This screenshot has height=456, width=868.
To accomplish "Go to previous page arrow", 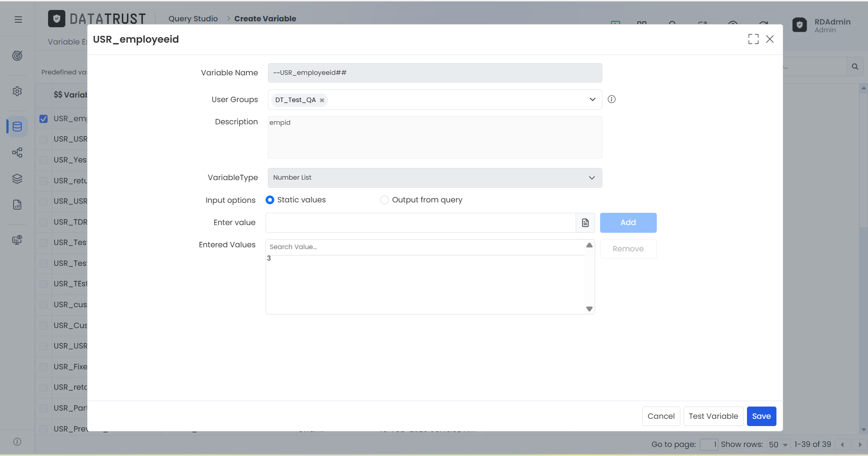I will point(842,445).
